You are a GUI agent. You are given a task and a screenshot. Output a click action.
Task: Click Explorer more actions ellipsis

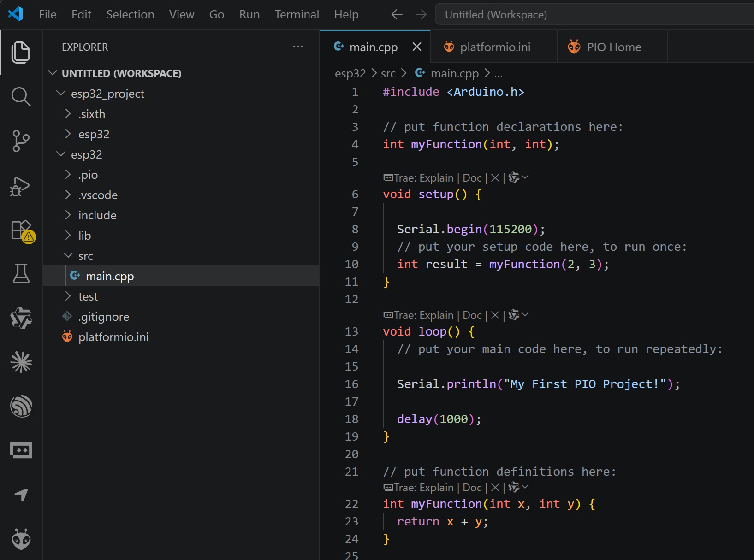[298, 47]
